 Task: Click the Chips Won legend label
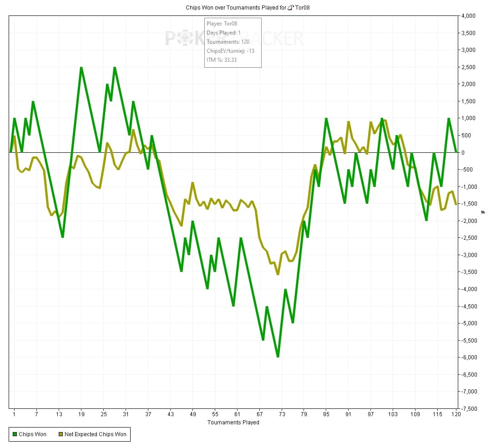[32, 434]
